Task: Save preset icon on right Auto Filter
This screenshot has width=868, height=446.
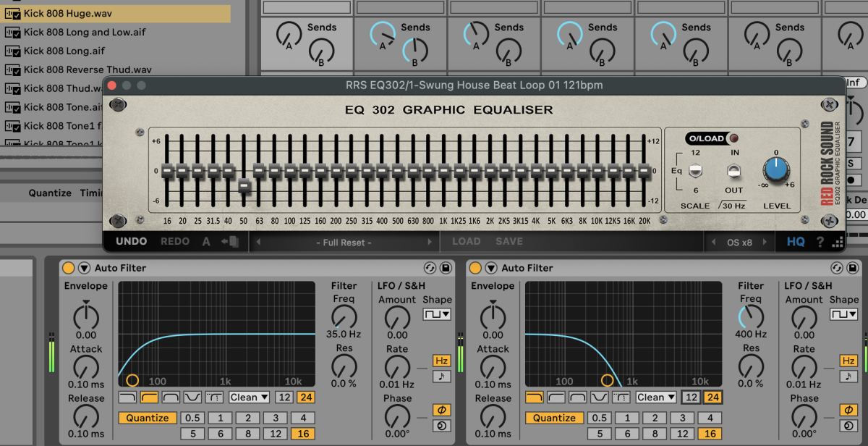Action: pyautogui.click(x=852, y=268)
